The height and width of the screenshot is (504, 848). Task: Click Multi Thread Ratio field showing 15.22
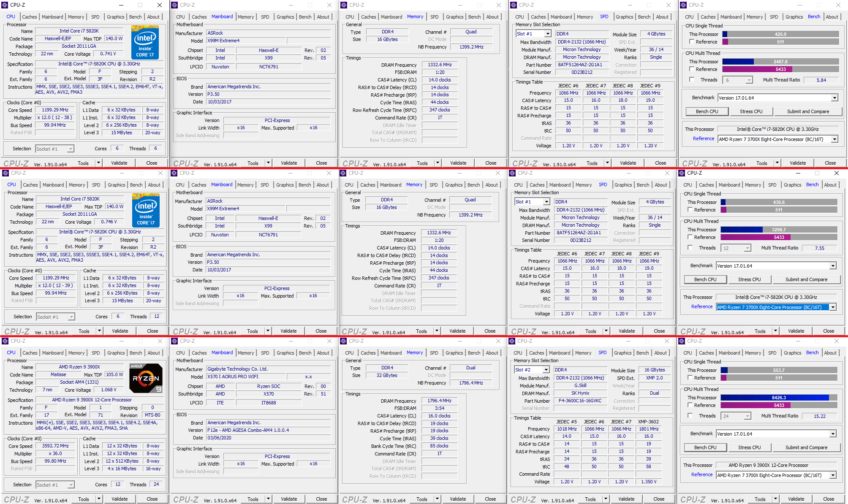point(820,416)
